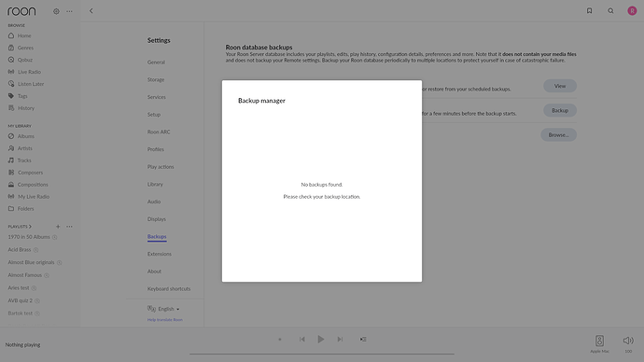The height and width of the screenshot is (362, 644).
Task: Open Roon ARC settings tab
Action: click(159, 132)
